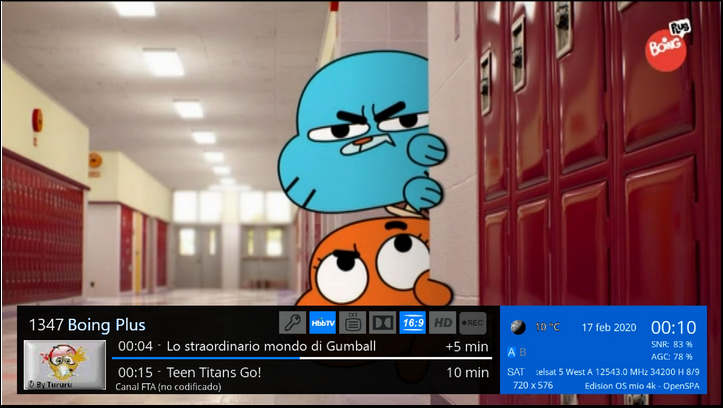Click the remaining time +5 min
This screenshot has height=408, width=723.
point(467,347)
